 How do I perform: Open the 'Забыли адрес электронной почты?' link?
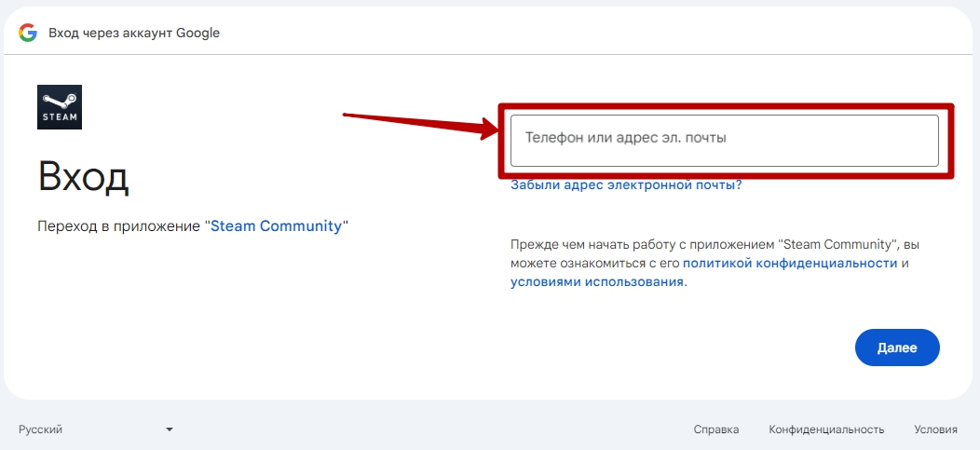(626, 185)
